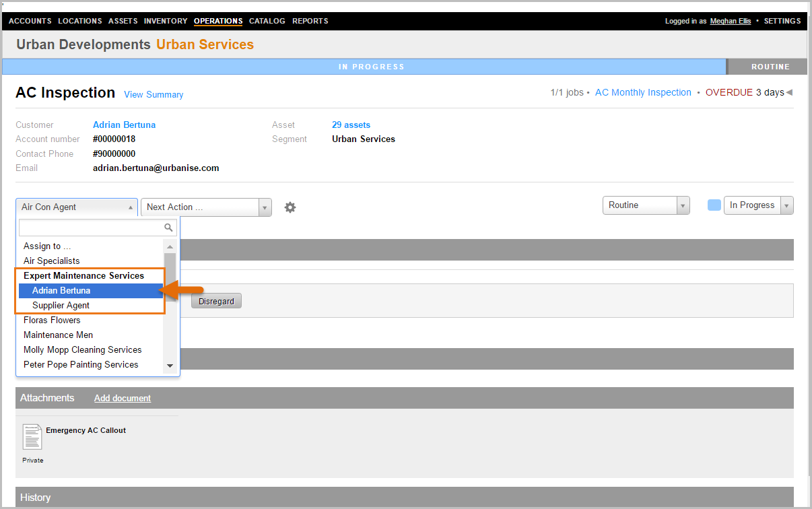Open the Reports menu
812x509 pixels.
310,21
